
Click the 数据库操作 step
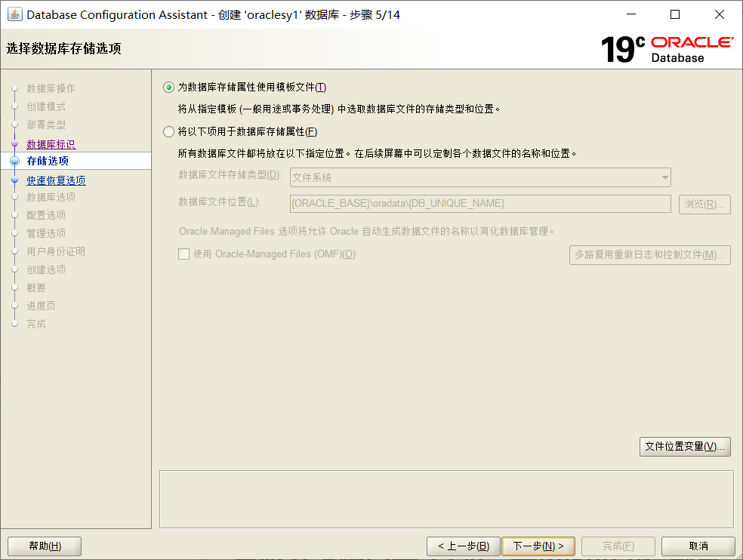coord(51,88)
